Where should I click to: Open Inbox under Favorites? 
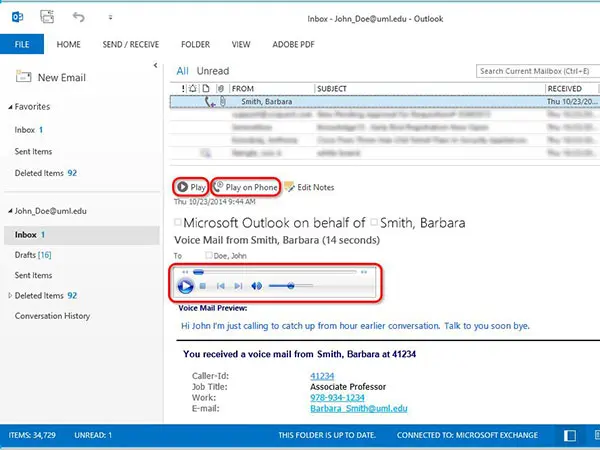coord(29,130)
